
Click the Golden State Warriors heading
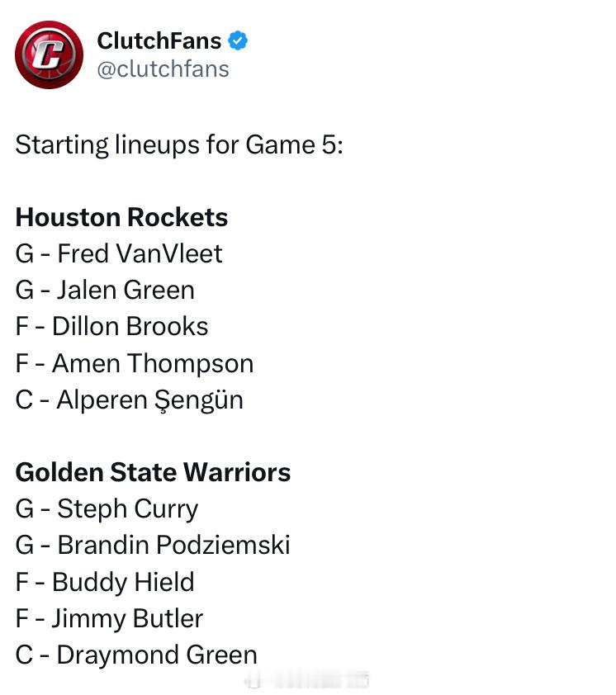(153, 472)
